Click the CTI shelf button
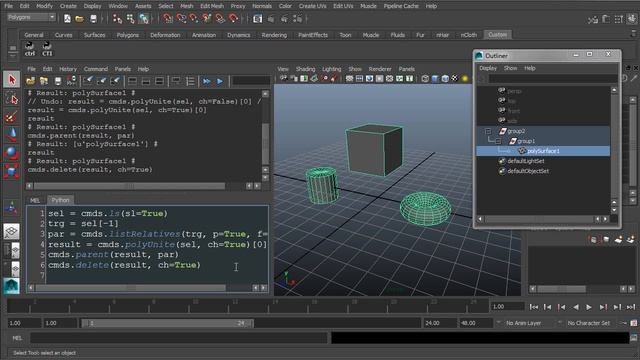Viewport: 640px width, 360px height. point(47,49)
